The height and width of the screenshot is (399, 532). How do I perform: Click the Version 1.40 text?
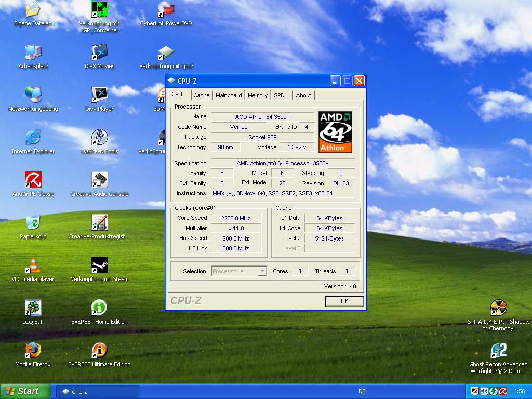(340, 286)
